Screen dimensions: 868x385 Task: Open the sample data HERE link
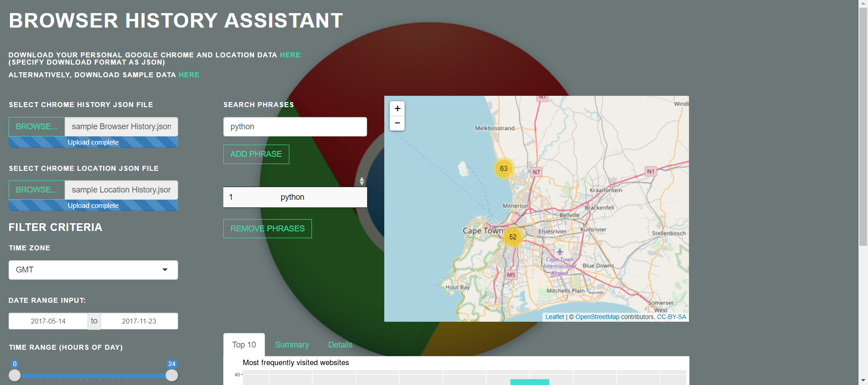click(189, 75)
